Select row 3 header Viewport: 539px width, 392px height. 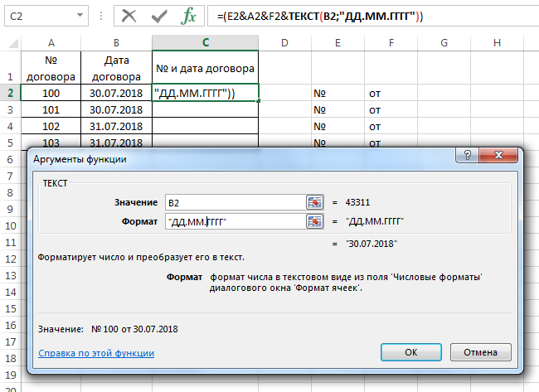[11, 109]
